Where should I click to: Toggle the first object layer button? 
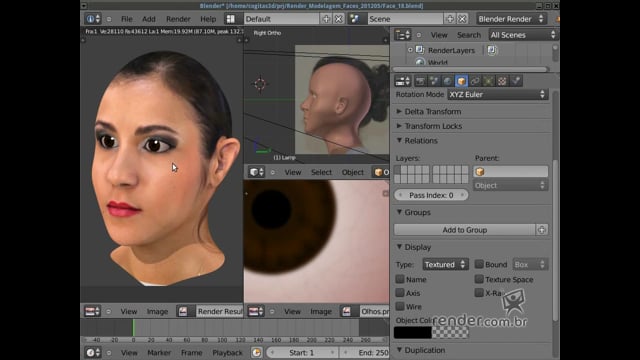tap(398, 170)
